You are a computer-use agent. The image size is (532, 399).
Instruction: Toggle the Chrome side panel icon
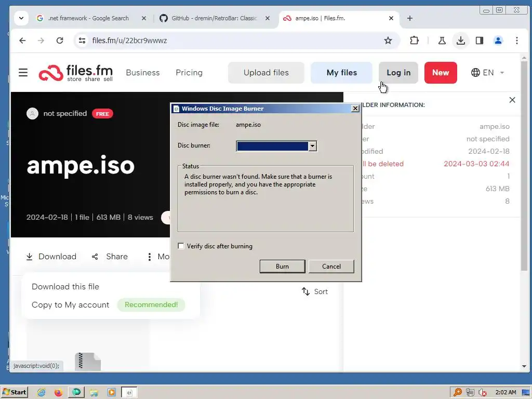pos(479,41)
